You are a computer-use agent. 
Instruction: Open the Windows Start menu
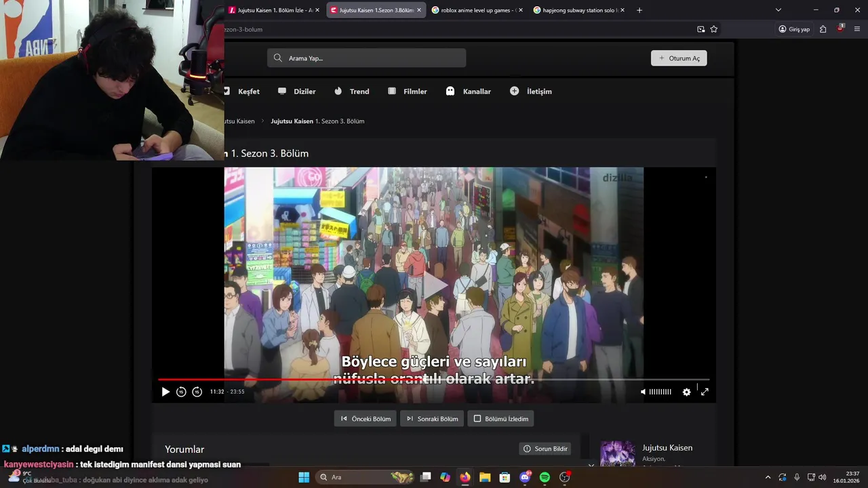(304, 477)
